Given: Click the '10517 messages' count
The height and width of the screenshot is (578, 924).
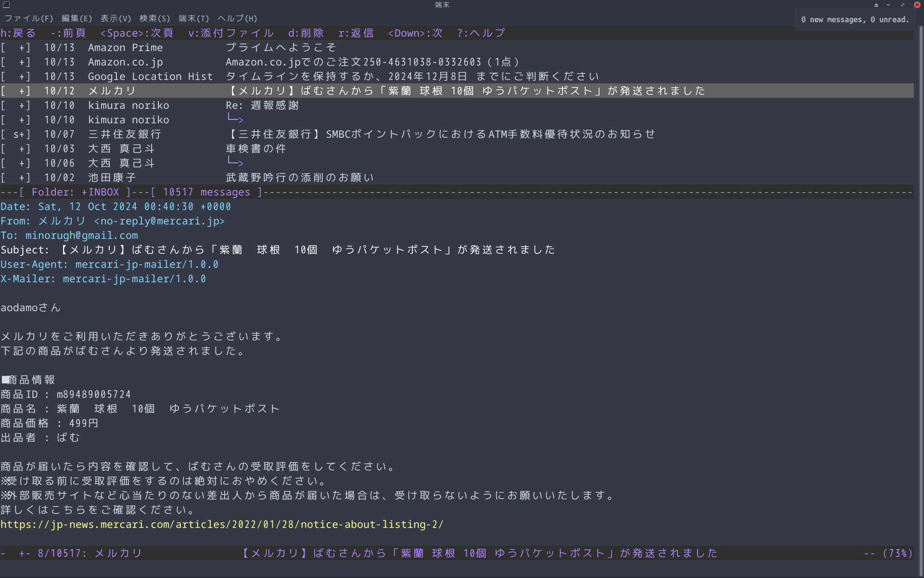Looking at the screenshot, I should pos(206,192).
